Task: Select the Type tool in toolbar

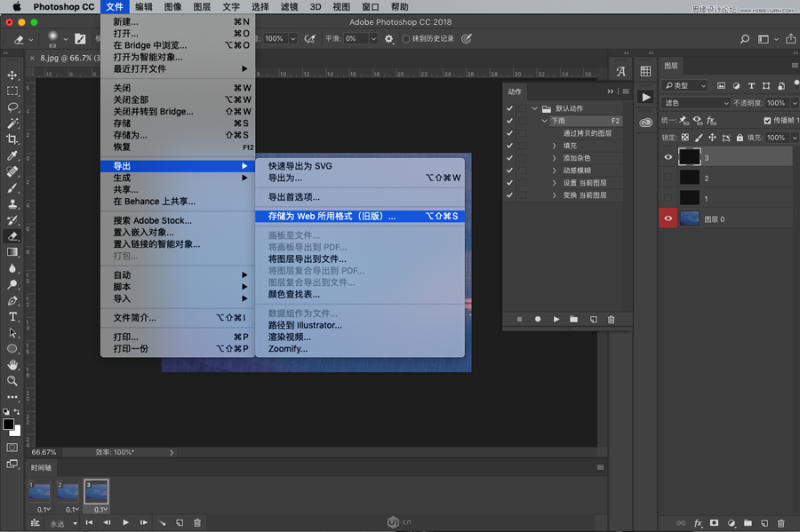Action: [x=12, y=316]
